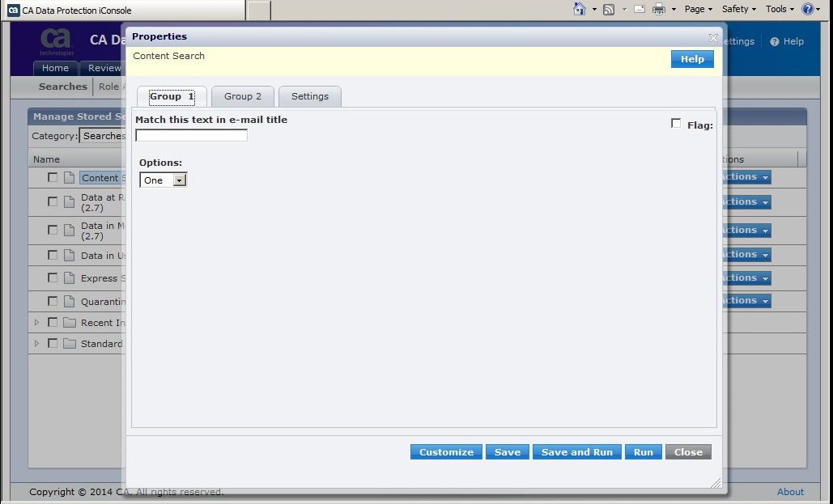Viewport: 833px width, 504px height.
Task: Open the Options dropdown showing One
Action: (x=163, y=180)
